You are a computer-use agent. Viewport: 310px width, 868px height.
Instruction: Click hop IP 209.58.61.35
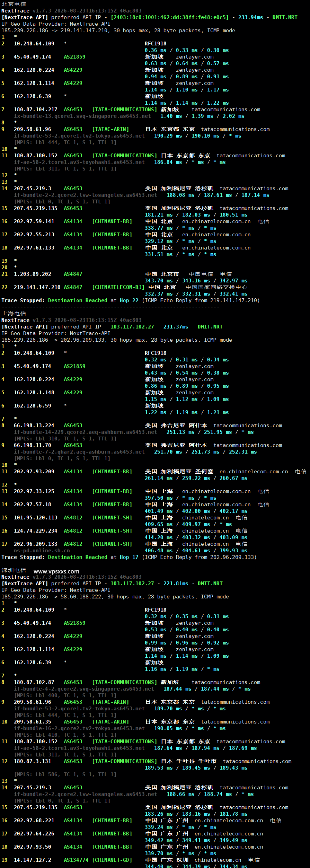33,722
